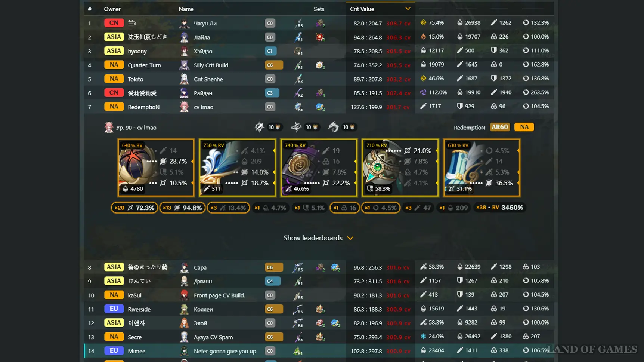Toggle the ×13 crit damage 94.8% substat filter
Screen dimensions: 644x362
point(182,208)
